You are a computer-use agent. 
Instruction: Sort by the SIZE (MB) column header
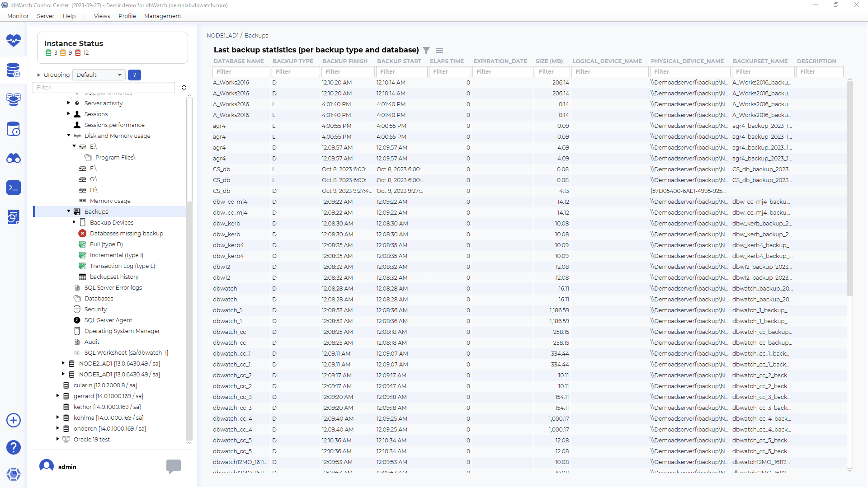pyautogui.click(x=549, y=61)
